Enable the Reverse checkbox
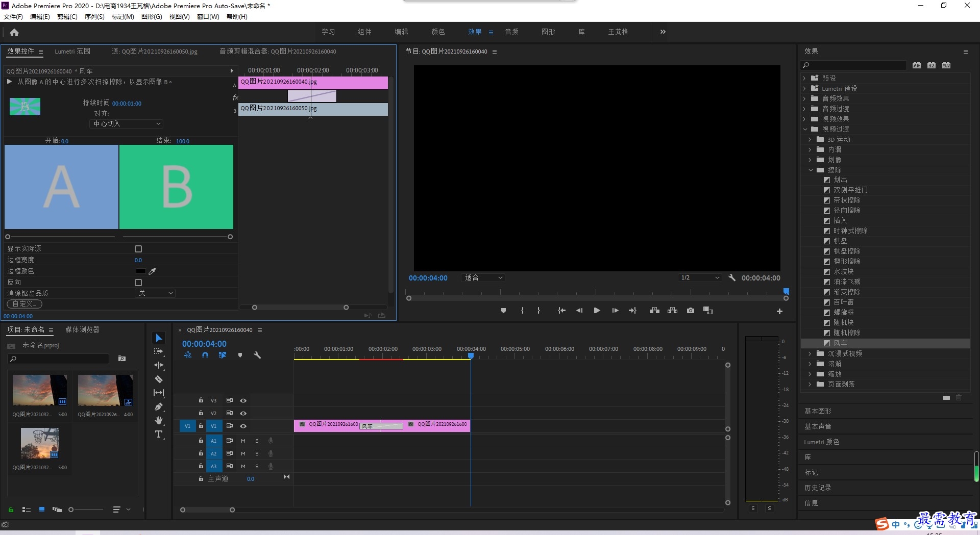Viewport: 980px width, 535px height. click(x=138, y=283)
